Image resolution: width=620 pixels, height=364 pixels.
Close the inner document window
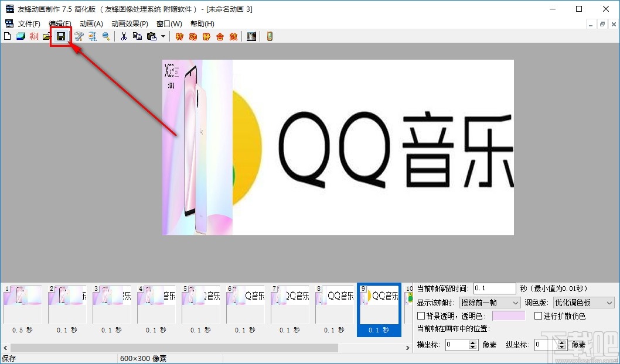(x=614, y=24)
